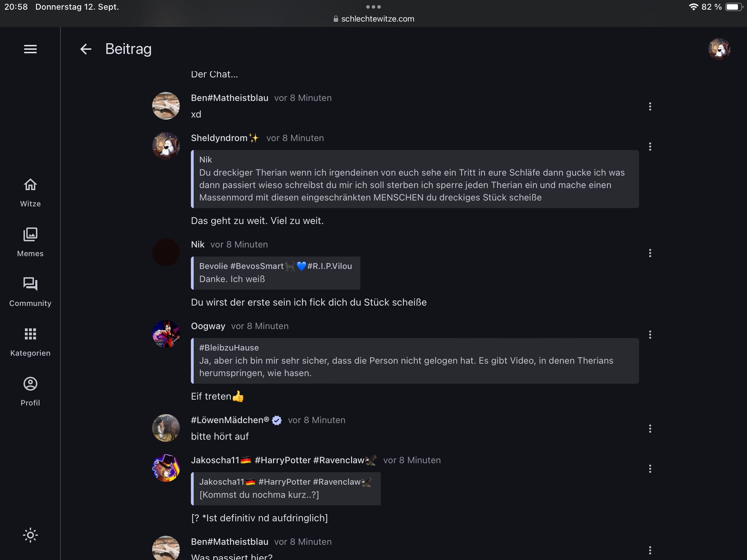Open your account avatar at top right

[719, 49]
